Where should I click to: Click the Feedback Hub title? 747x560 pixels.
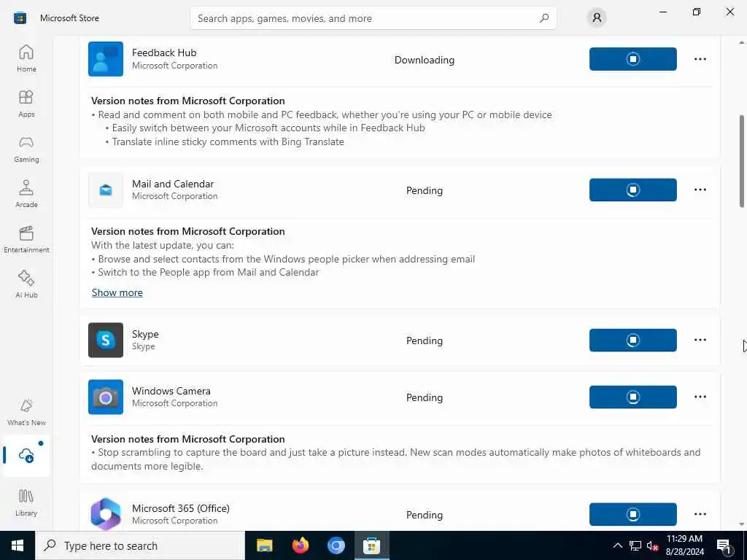(x=164, y=52)
